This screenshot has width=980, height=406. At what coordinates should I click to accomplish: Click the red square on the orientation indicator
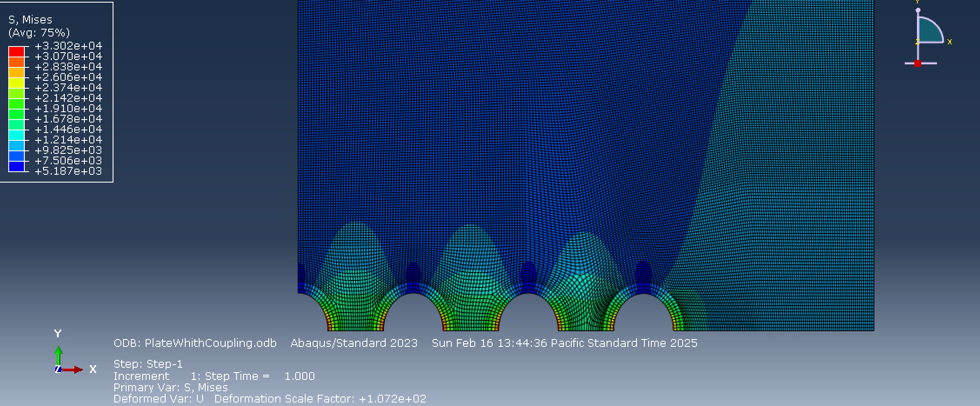918,63
